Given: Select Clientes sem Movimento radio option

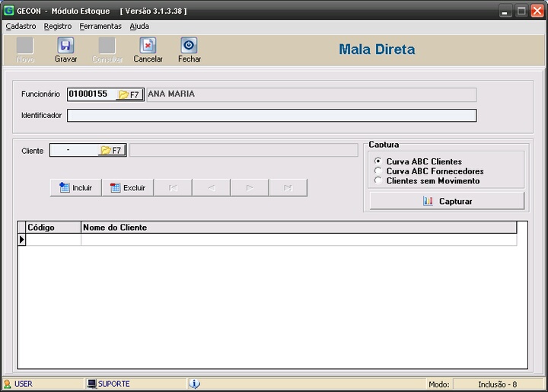Looking at the screenshot, I should (378, 180).
